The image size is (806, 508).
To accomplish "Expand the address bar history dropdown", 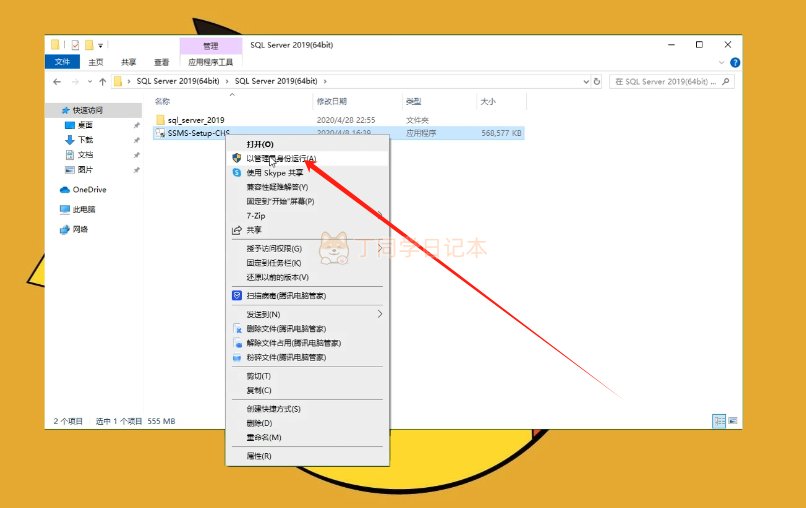I will (586, 81).
